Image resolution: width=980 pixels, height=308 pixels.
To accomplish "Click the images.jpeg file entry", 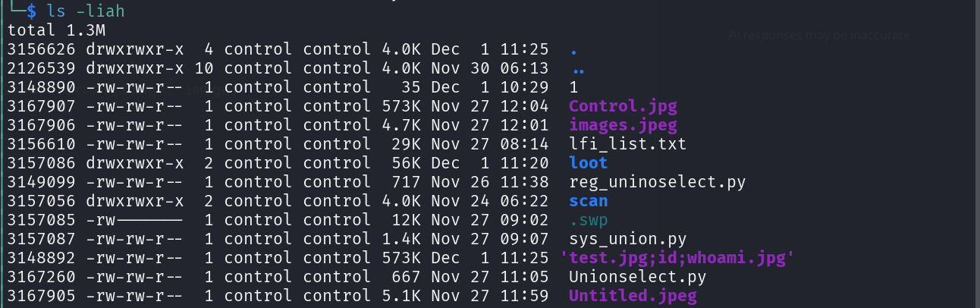I will pyautogui.click(x=622, y=125).
